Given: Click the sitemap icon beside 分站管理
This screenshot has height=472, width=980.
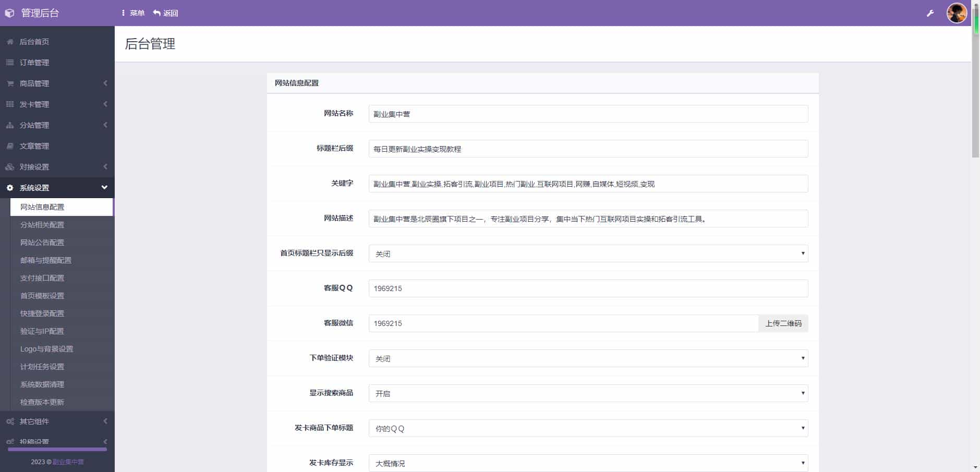Looking at the screenshot, I should 10,125.
